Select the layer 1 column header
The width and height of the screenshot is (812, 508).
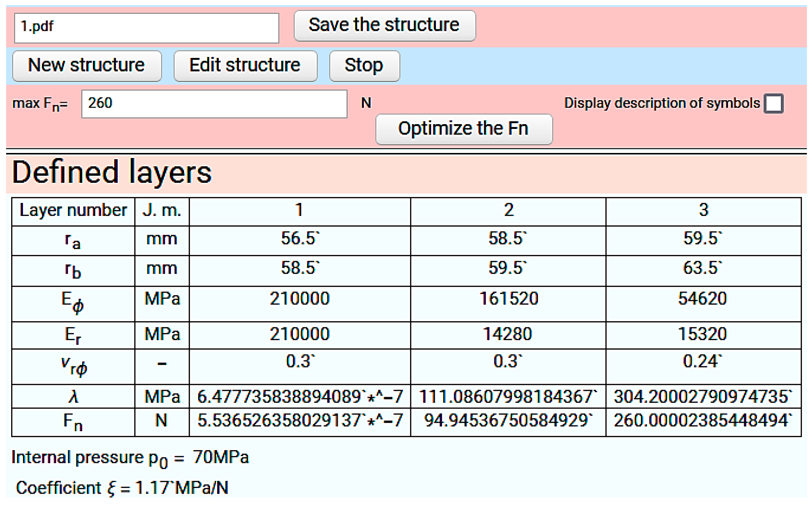click(299, 211)
